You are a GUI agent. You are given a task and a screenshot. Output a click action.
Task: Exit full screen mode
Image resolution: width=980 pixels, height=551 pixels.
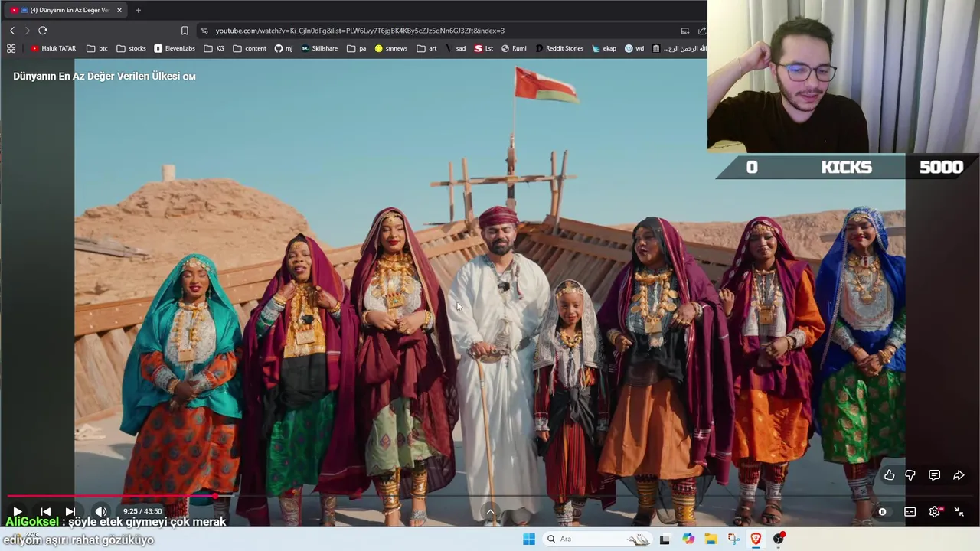pos(959,512)
